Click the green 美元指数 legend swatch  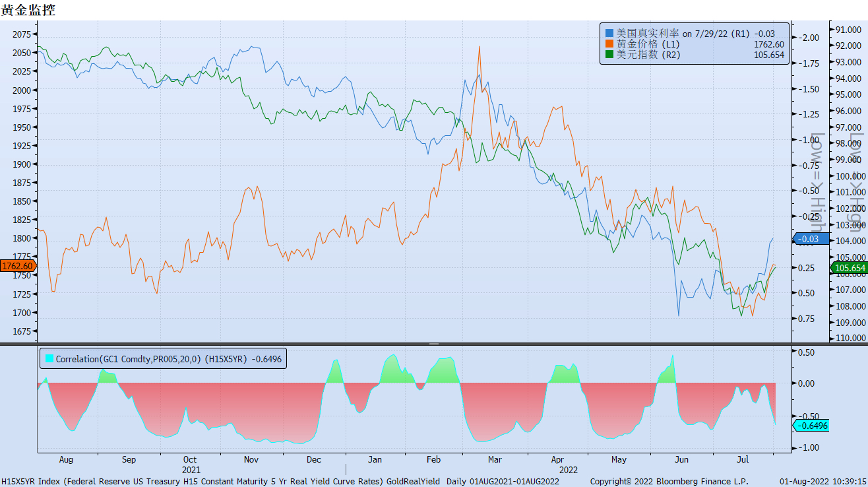pyautogui.click(x=609, y=55)
